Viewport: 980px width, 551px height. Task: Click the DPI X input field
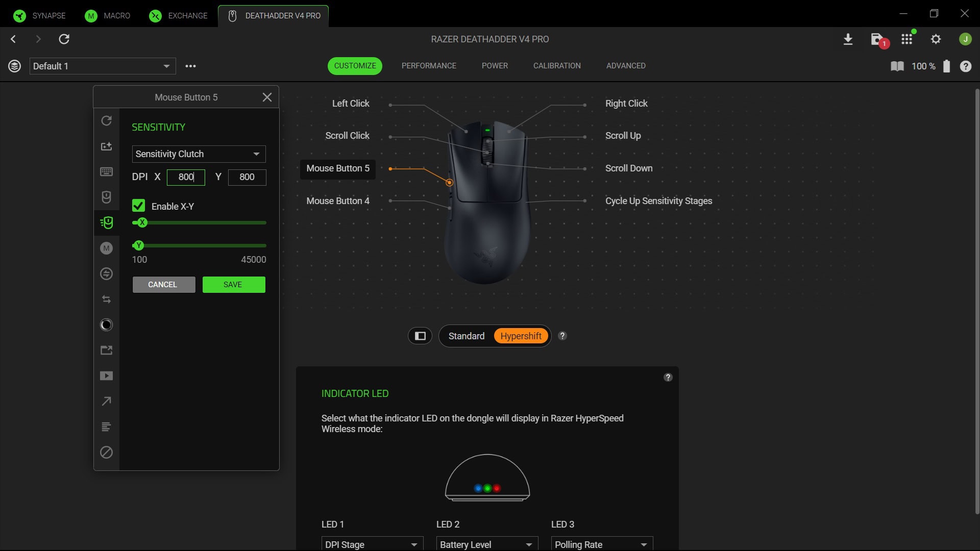pos(186,177)
